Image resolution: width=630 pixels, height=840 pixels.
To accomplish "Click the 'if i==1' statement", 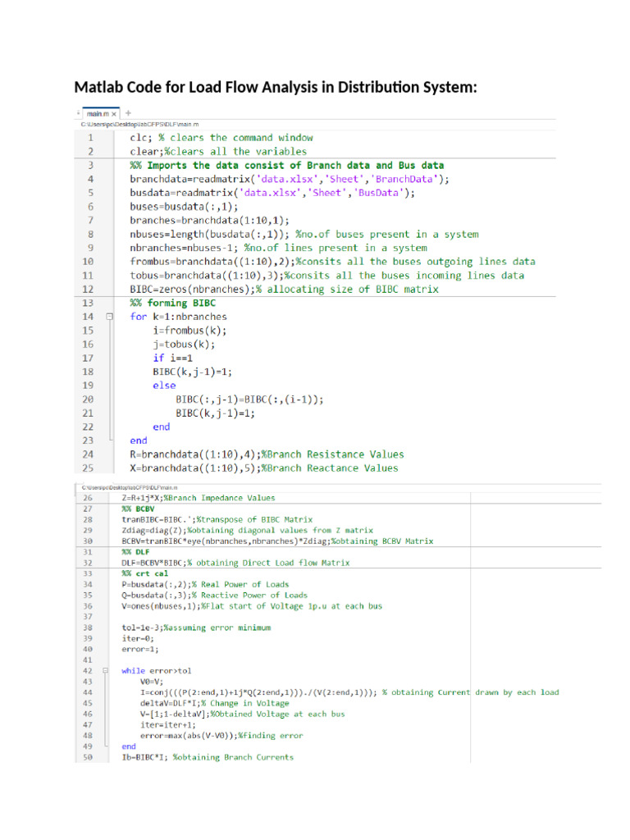I will (172, 358).
